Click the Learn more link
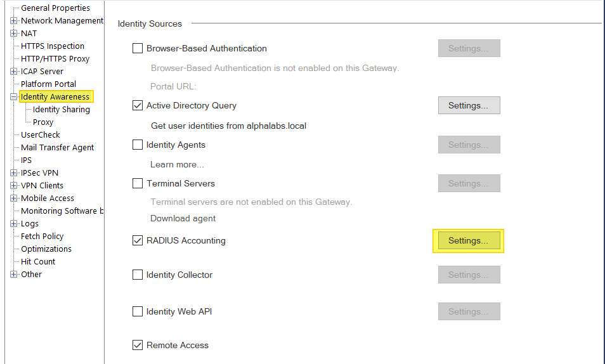Image resolution: width=605 pixels, height=364 pixels. tap(177, 164)
